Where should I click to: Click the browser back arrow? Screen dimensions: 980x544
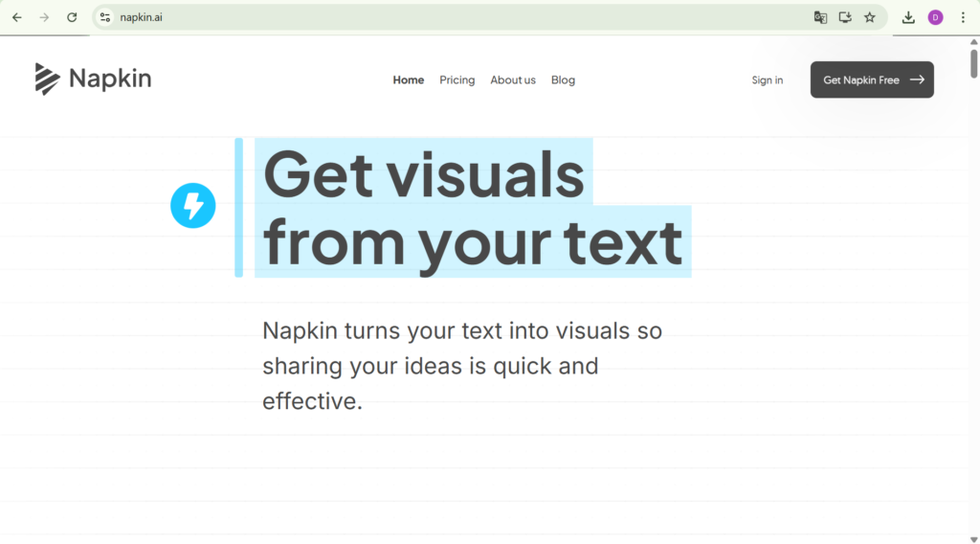[16, 17]
